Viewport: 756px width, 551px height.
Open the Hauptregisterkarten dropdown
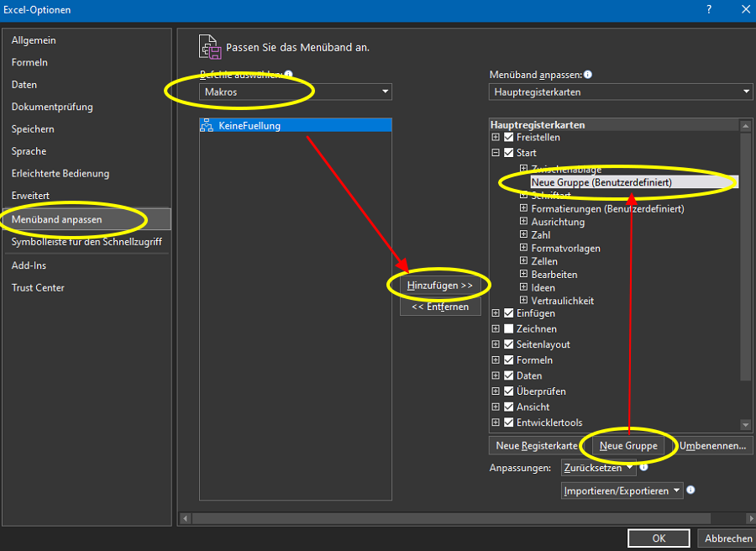621,92
